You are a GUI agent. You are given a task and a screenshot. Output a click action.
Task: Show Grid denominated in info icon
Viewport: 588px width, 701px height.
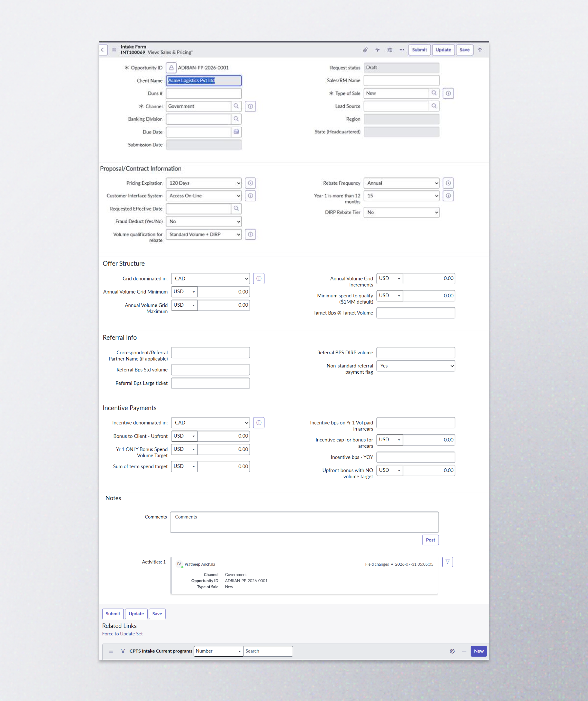(x=259, y=279)
